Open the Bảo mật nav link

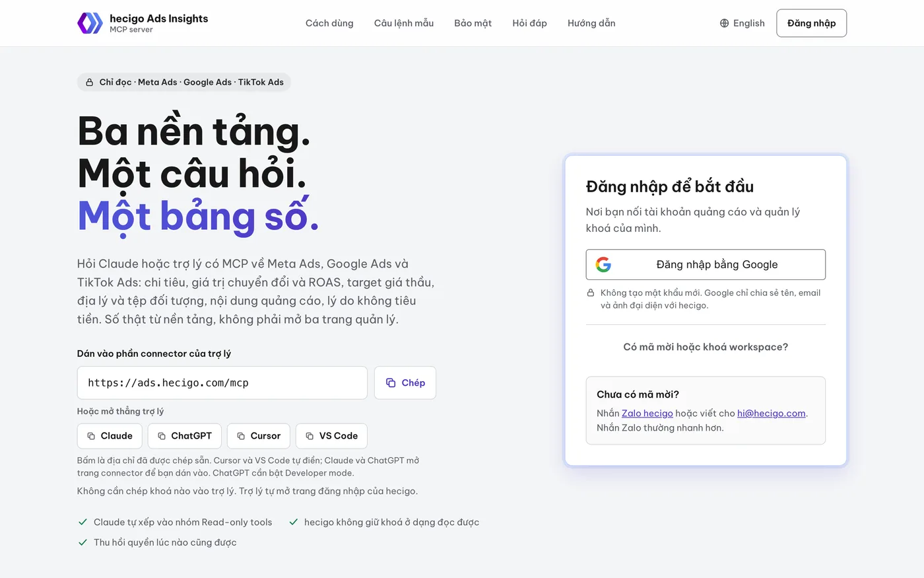pyautogui.click(x=473, y=23)
